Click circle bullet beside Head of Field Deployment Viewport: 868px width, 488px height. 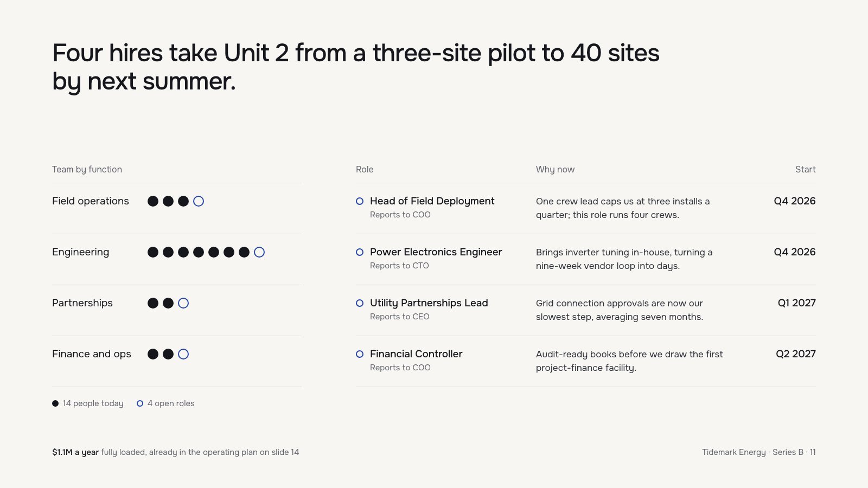(x=360, y=201)
